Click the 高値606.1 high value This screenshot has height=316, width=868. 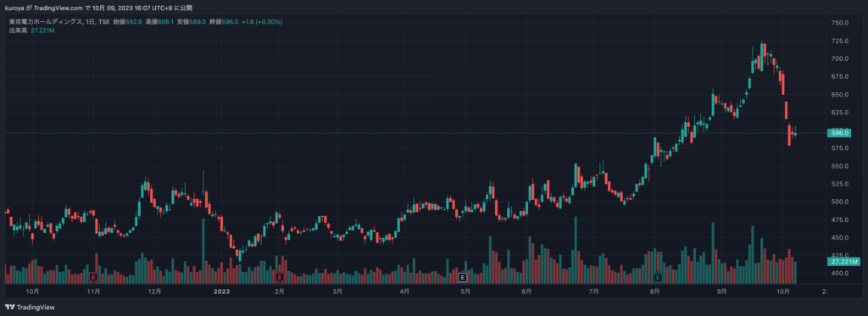159,22
